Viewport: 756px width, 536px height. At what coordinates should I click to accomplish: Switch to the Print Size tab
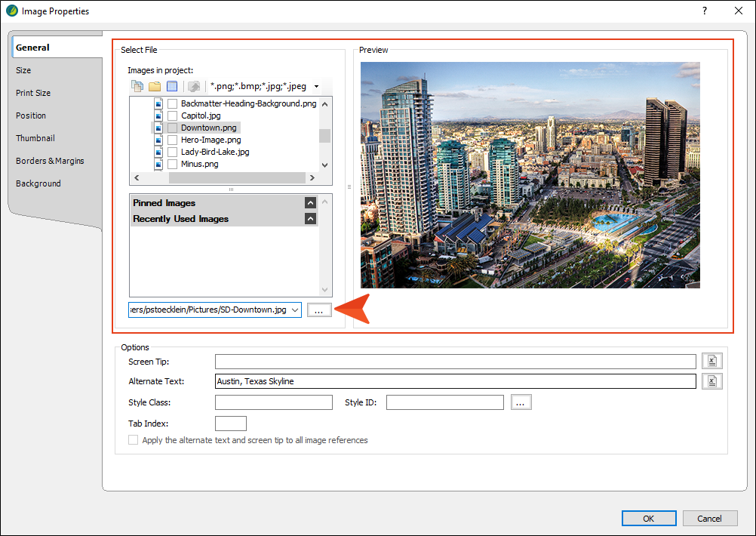[33, 93]
